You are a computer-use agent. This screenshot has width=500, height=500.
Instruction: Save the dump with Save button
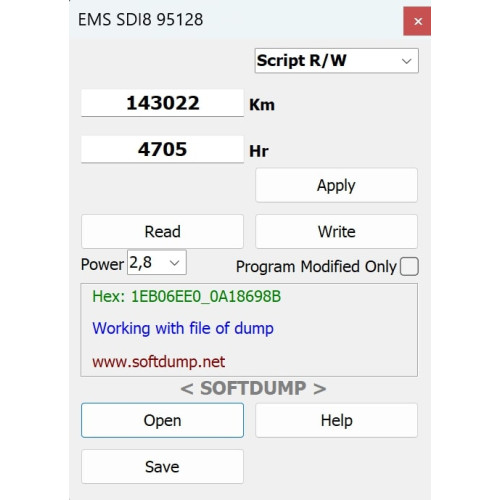pyautogui.click(x=162, y=467)
